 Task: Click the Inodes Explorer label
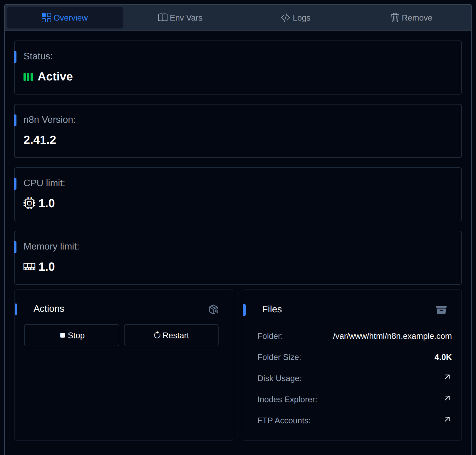(287, 399)
